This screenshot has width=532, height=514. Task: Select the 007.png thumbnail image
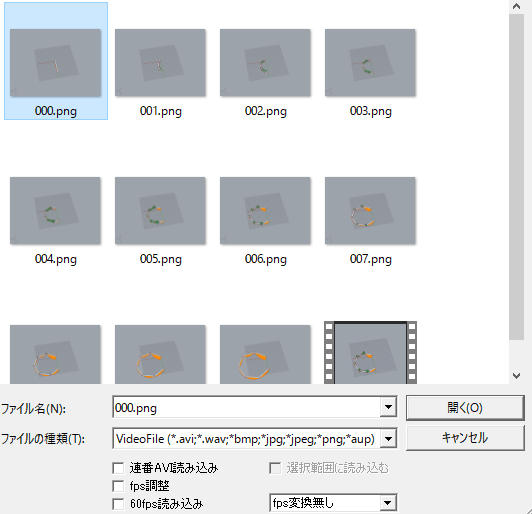(x=370, y=211)
